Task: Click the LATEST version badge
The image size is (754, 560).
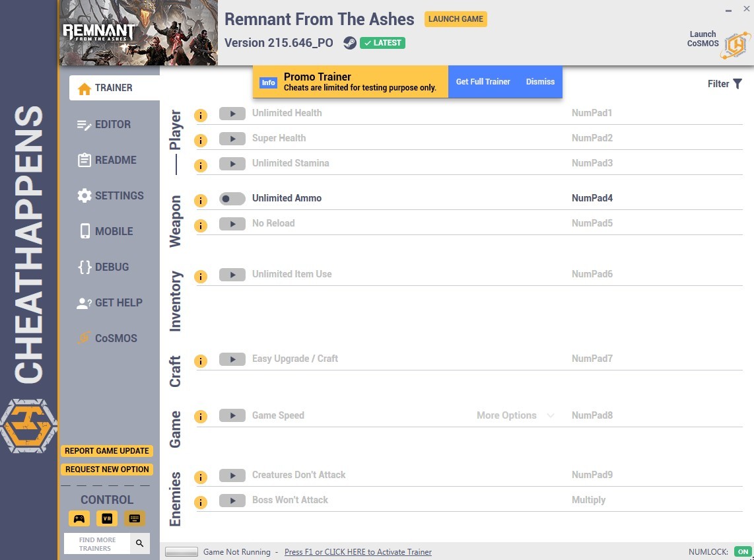Action: [382, 43]
